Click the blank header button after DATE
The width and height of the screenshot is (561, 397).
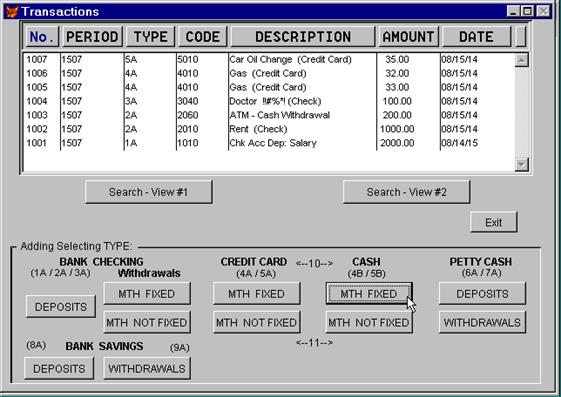[x=521, y=36]
